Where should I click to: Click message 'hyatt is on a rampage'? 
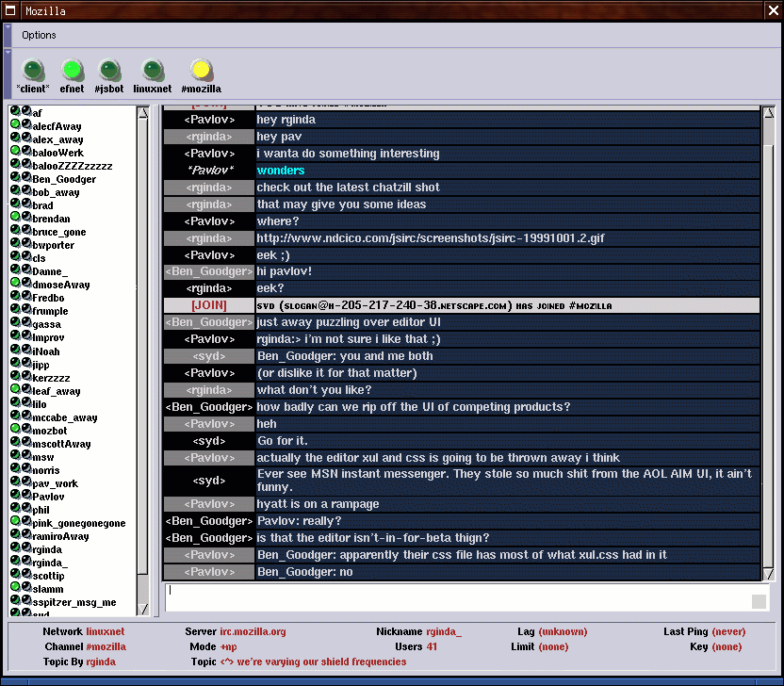click(318, 504)
